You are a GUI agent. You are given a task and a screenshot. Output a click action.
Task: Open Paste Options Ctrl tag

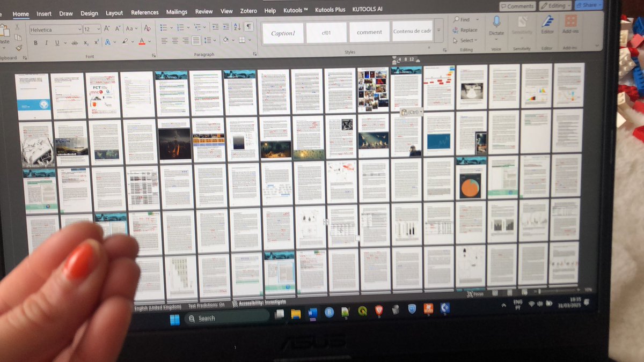pos(412,112)
